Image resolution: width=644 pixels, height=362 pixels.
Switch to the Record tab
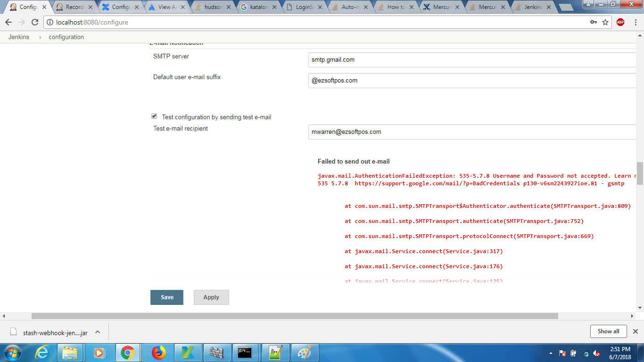74,7
